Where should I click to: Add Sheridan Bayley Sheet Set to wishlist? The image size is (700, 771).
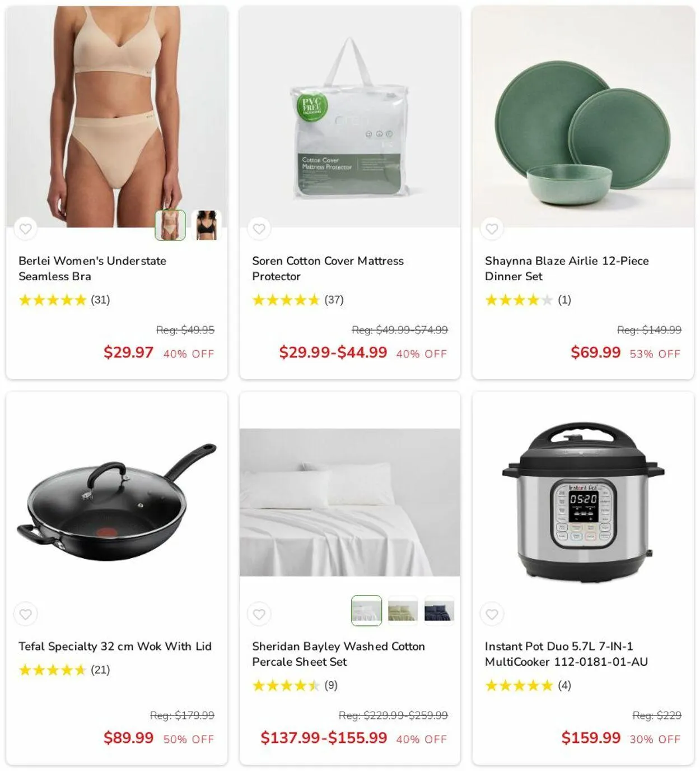tap(259, 614)
